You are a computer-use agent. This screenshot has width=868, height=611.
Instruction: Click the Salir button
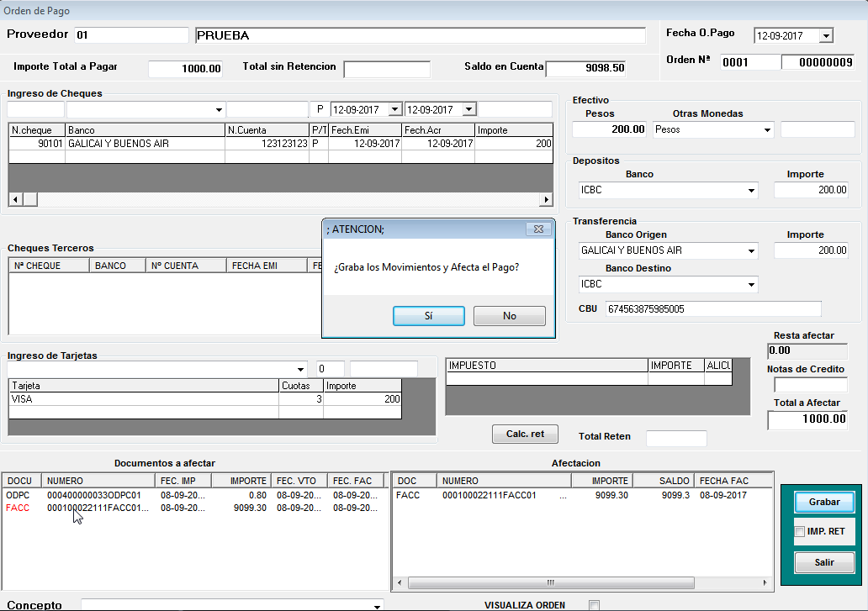(x=824, y=562)
